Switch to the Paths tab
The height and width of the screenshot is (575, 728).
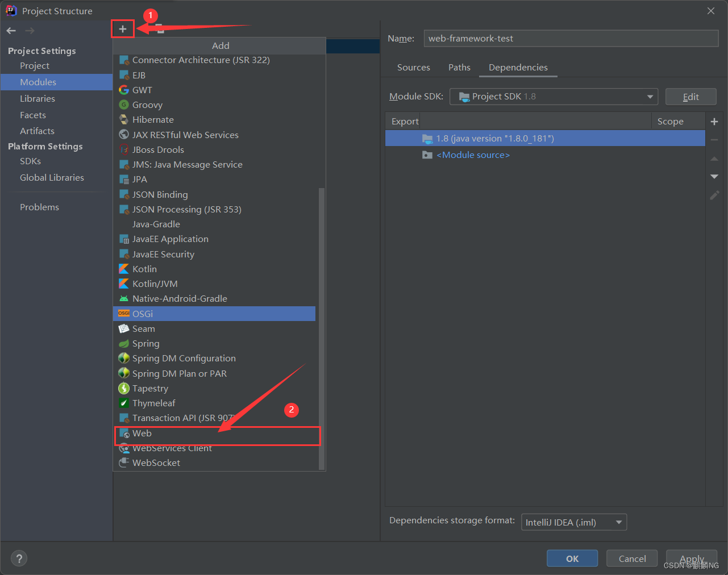pos(459,67)
